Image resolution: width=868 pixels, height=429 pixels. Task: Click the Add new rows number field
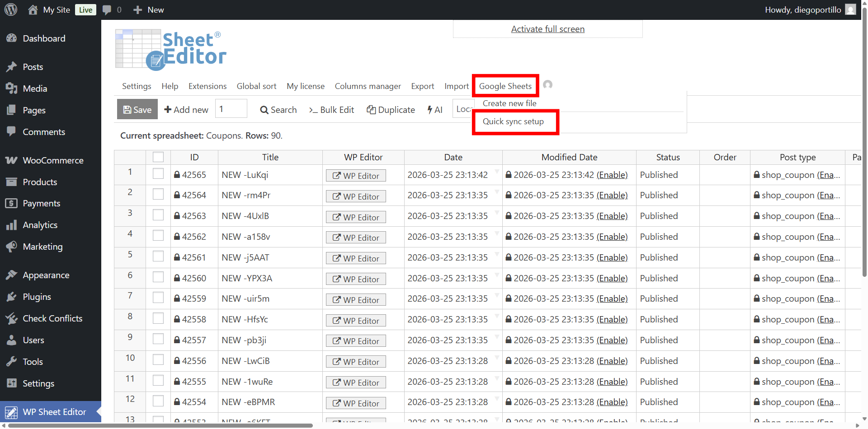[x=231, y=109]
